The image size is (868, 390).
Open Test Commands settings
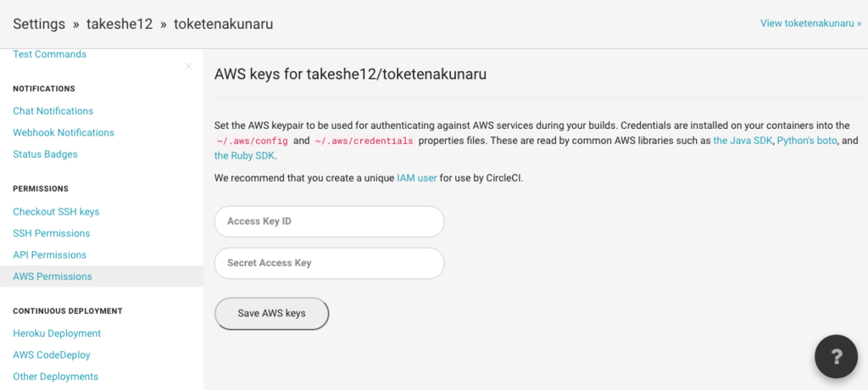49,54
